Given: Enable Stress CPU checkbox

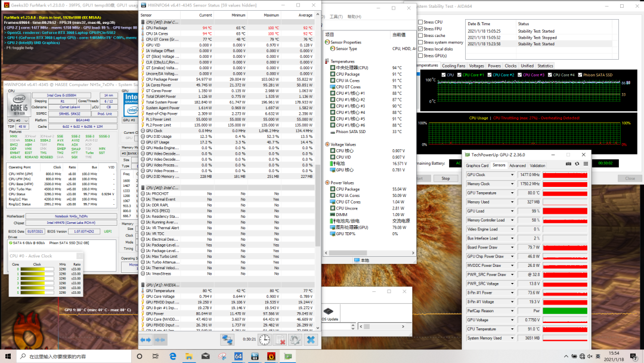Looking at the screenshot, I should tap(421, 22).
